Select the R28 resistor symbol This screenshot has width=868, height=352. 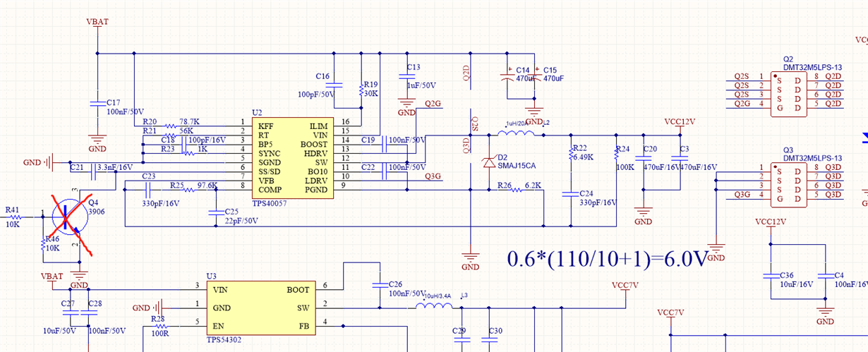pyautogui.click(x=161, y=325)
